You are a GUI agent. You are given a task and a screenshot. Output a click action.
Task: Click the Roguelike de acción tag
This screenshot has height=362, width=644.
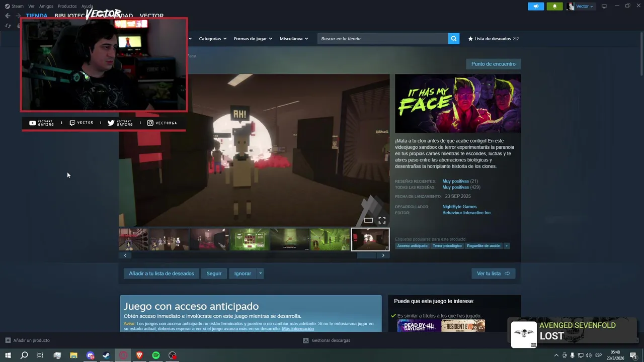tap(484, 246)
